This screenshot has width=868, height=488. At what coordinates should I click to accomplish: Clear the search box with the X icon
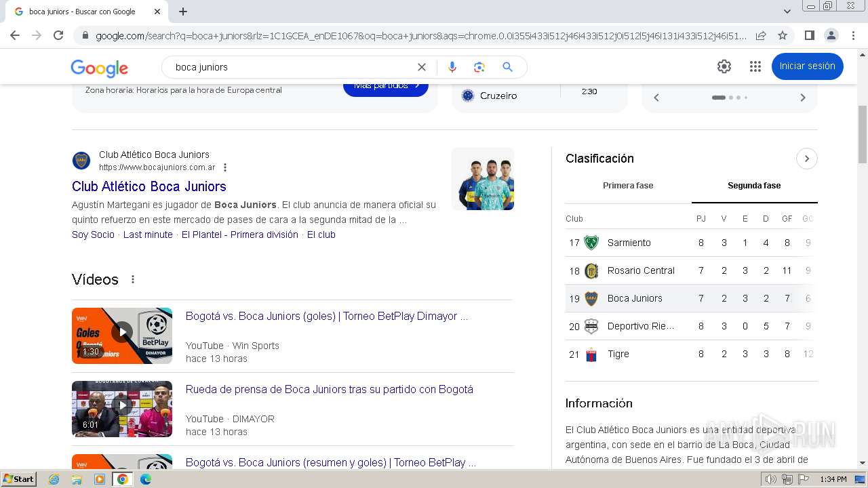pyautogui.click(x=422, y=67)
